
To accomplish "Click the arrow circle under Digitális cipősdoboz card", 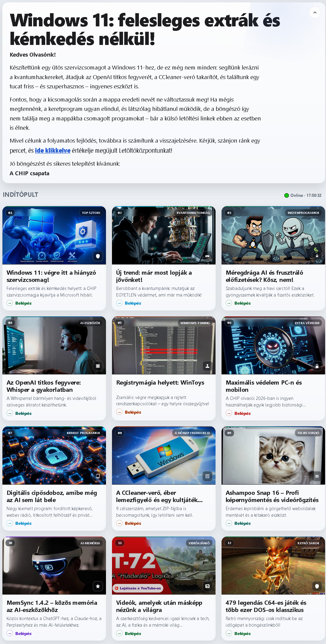I will coord(10,523).
